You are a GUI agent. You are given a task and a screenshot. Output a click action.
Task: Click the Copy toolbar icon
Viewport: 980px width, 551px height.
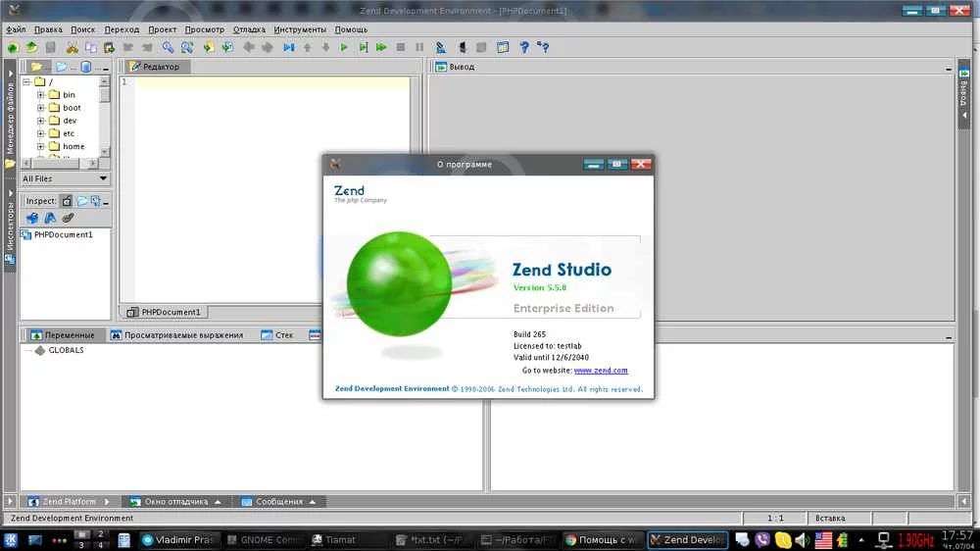pos(90,47)
